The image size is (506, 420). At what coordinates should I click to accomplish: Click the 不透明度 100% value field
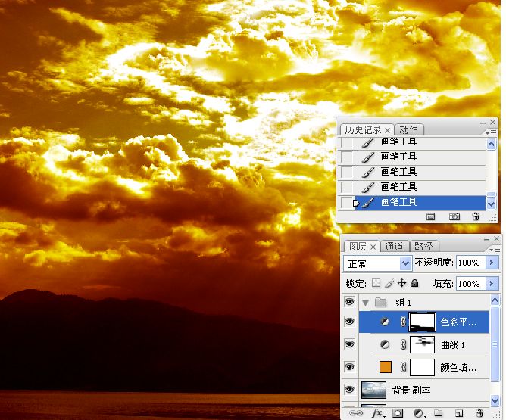[471, 263]
